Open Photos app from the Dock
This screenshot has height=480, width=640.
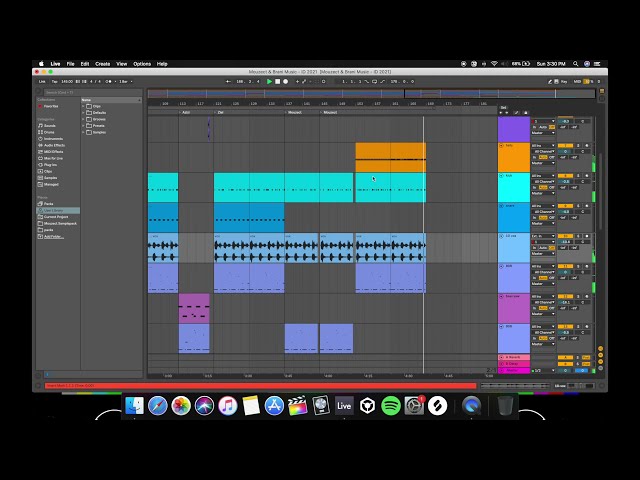click(181, 406)
